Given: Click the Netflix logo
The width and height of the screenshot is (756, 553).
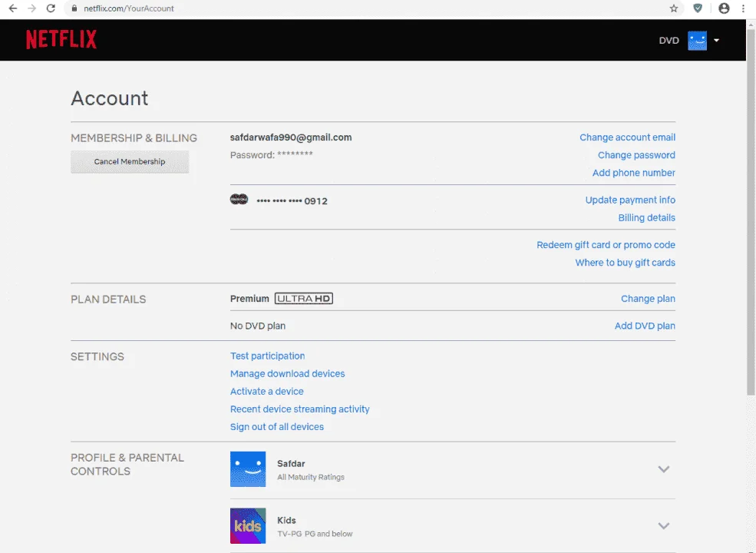Looking at the screenshot, I should [61, 40].
